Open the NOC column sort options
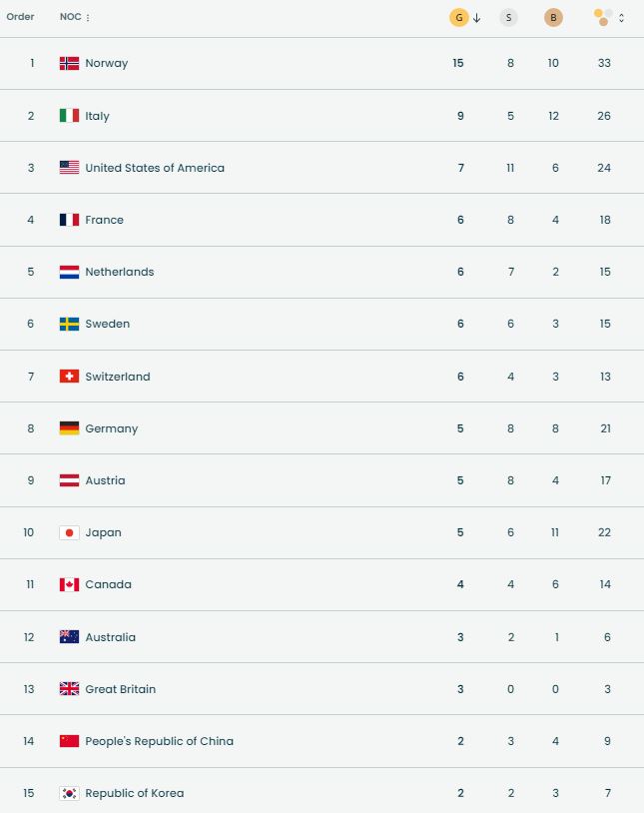This screenshot has height=813, width=644. click(x=88, y=18)
